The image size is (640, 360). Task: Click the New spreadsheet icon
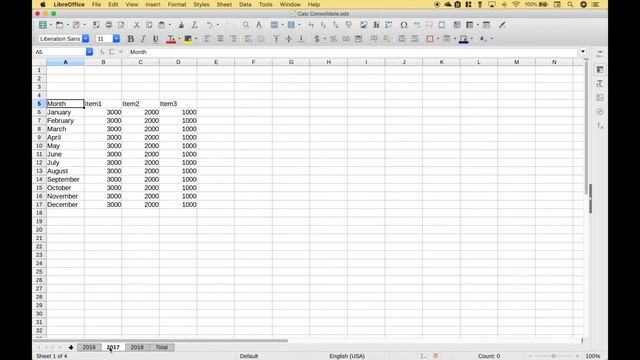tap(42, 25)
